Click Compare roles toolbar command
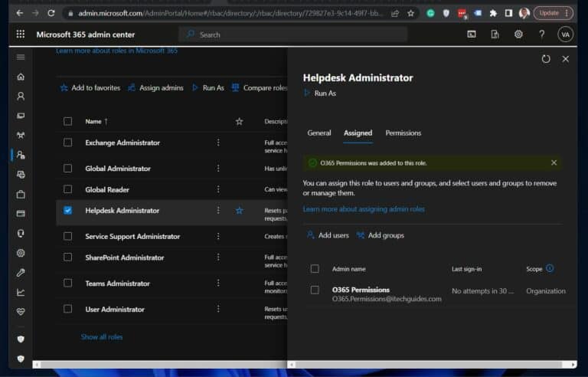 [260, 88]
